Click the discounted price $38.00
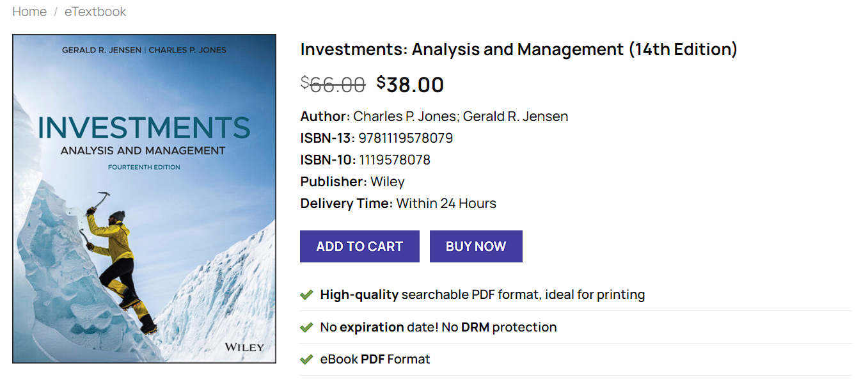Image resolution: width=868 pixels, height=384 pixels. click(x=410, y=84)
